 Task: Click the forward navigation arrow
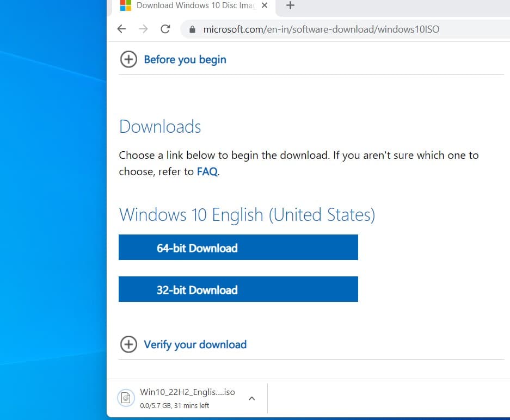[x=143, y=29]
